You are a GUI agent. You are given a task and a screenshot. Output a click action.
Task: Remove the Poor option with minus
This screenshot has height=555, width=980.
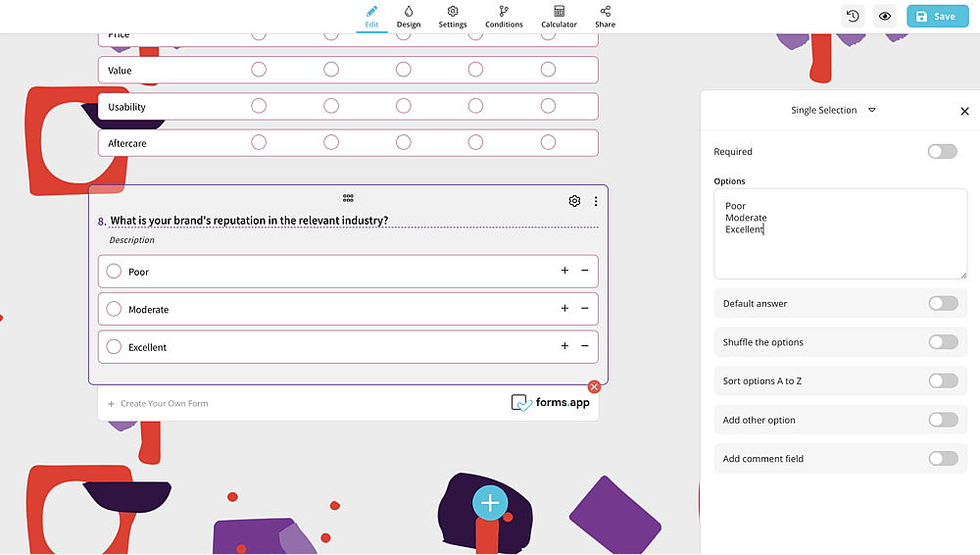point(585,271)
